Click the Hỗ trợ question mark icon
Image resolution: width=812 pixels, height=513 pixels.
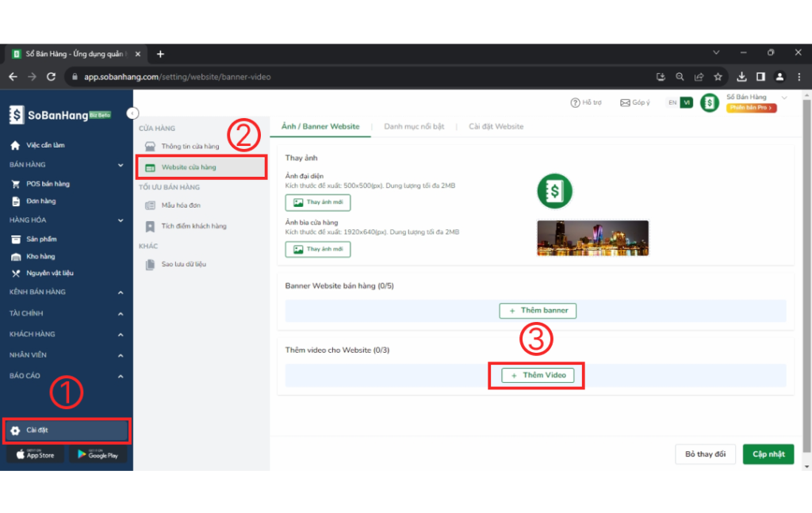point(575,102)
